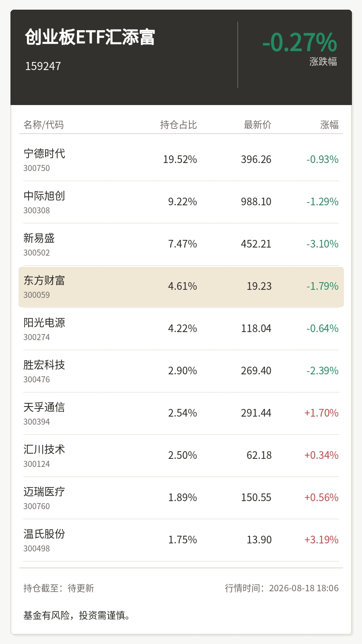
Task: Sort by the 最新价 column header
Action: (257, 125)
